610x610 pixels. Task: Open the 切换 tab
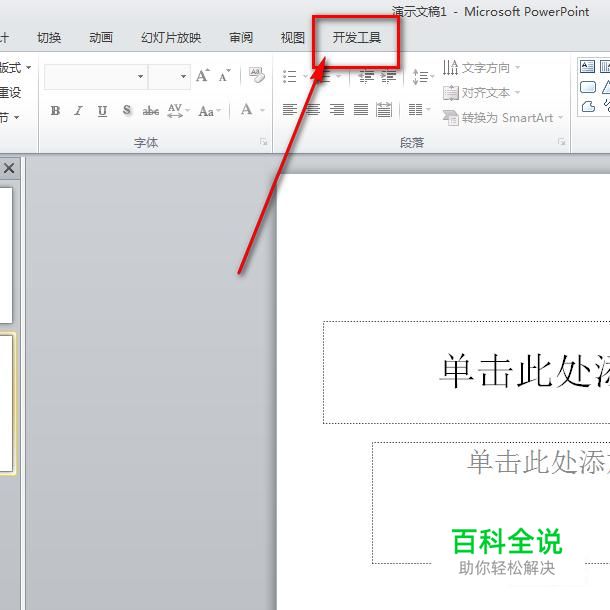(49, 38)
